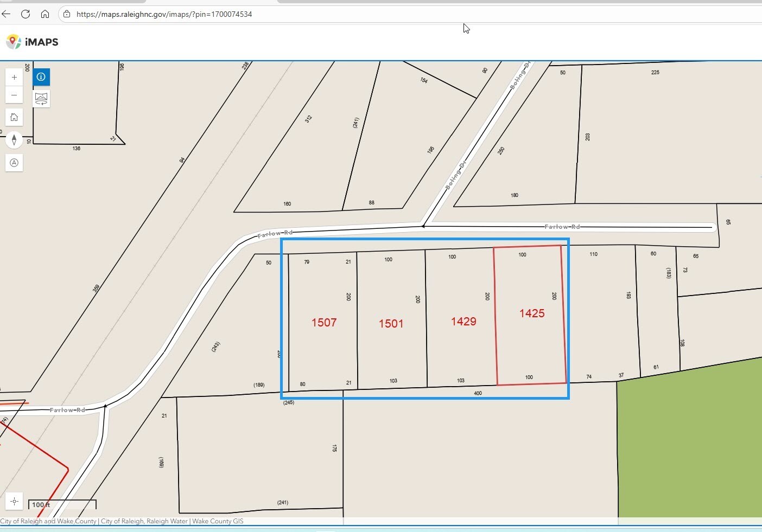Zoom in with the plus button
762x532 pixels.
[x=14, y=78]
